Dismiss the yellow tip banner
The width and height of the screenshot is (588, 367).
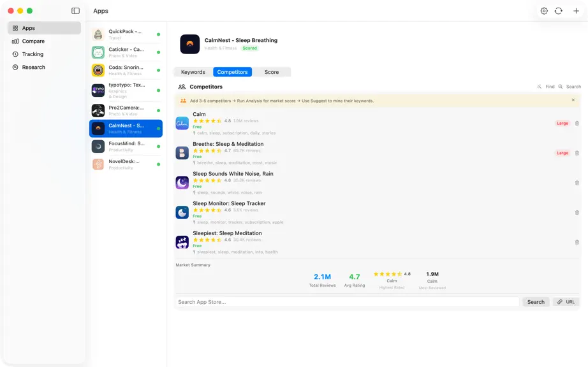point(573,100)
